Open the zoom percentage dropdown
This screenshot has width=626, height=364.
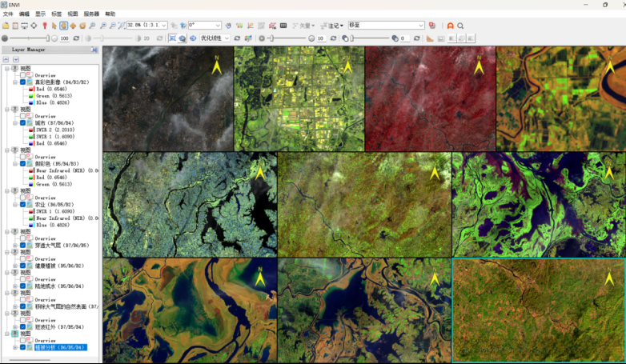coord(164,26)
